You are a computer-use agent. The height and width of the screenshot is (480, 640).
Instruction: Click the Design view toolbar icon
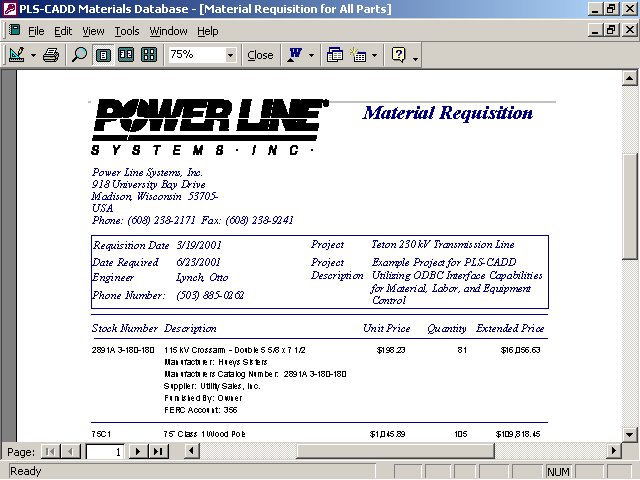pos(17,55)
